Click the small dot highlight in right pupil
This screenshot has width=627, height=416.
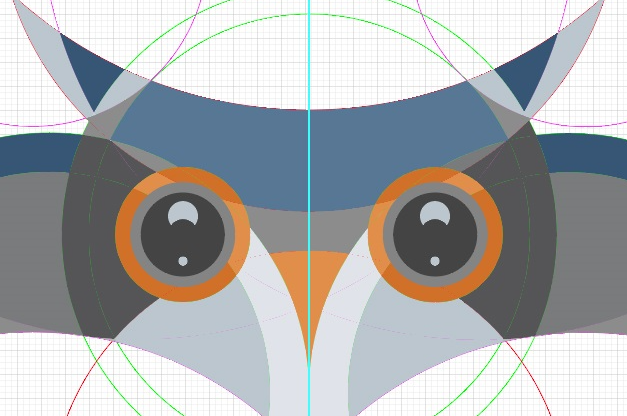434,261
